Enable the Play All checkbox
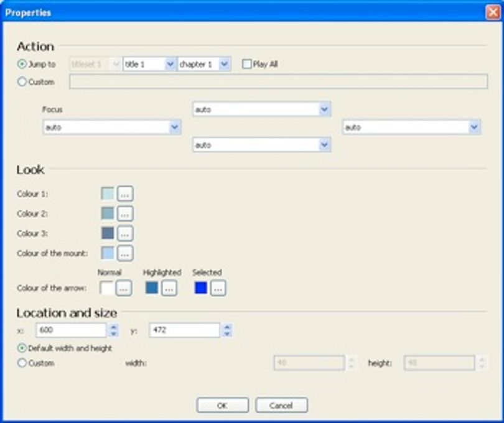Screen dimensions: 504x423 [246, 64]
